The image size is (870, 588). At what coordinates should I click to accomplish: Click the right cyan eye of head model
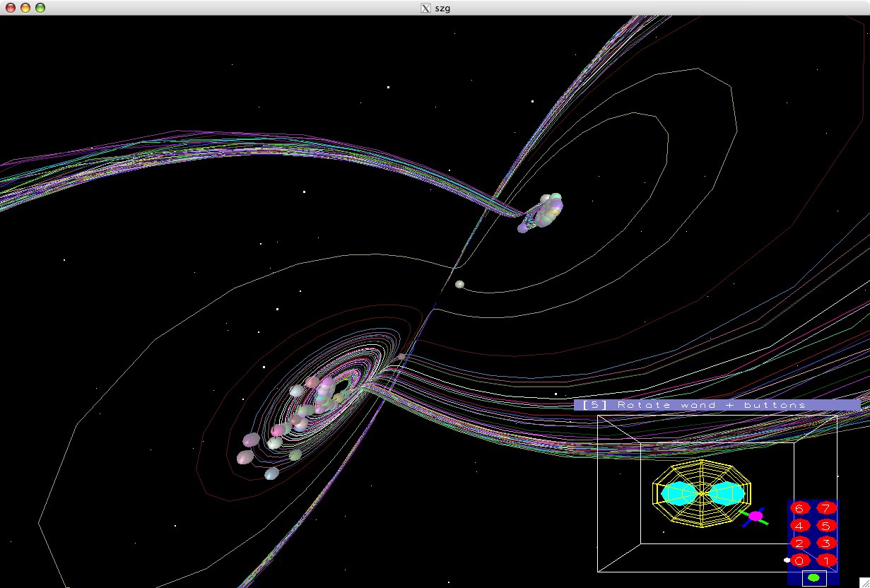click(x=726, y=493)
